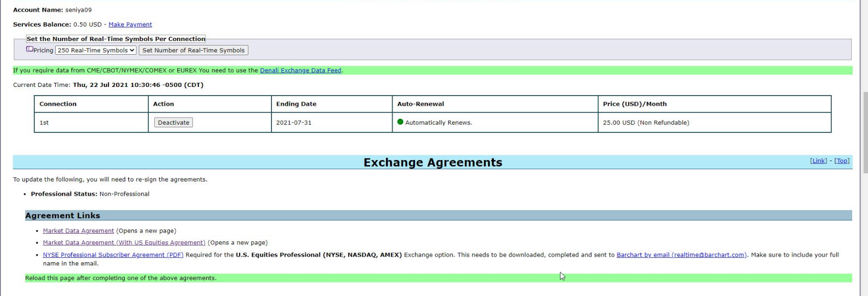Jump to [Top] of the page
Viewport: 868px width, 296px height.
click(842, 161)
